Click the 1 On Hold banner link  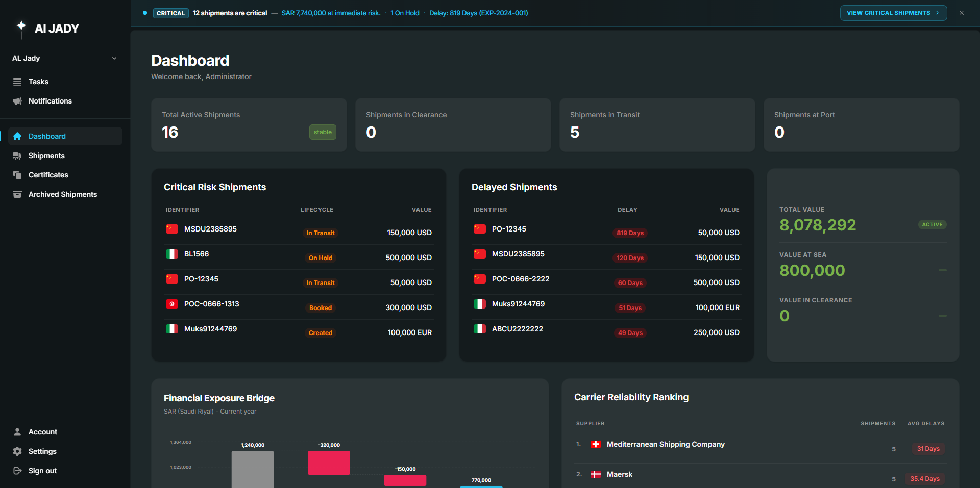click(x=405, y=13)
